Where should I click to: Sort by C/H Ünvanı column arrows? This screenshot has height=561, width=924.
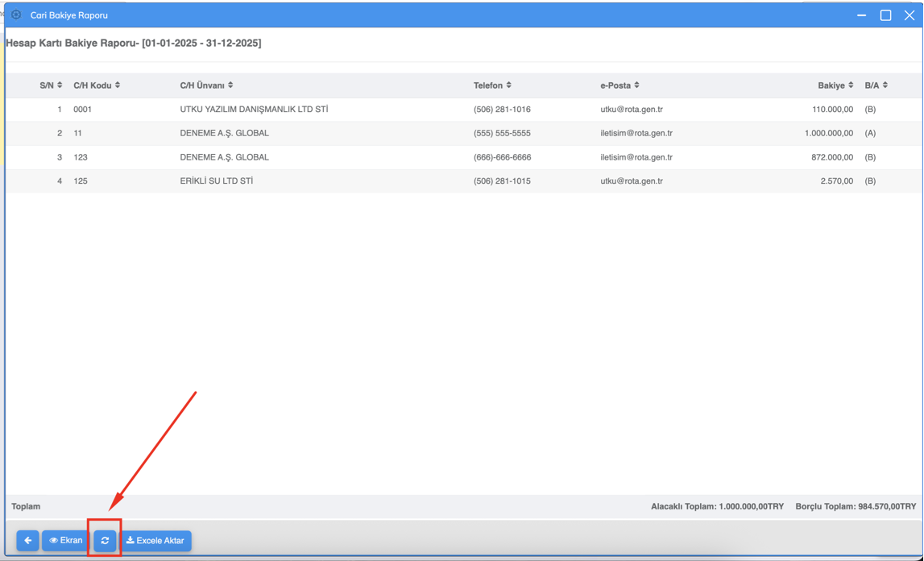point(230,85)
